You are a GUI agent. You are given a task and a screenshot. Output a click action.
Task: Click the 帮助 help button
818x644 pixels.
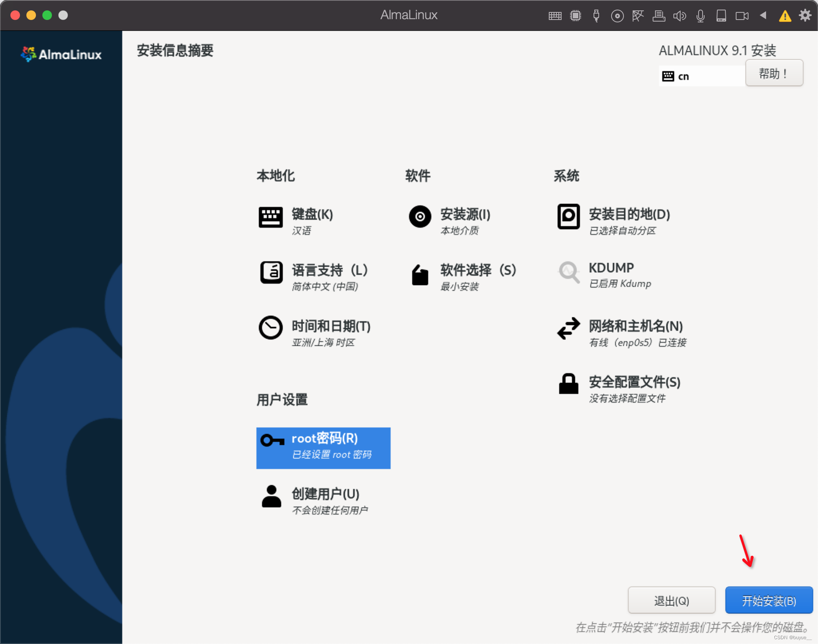[774, 73]
